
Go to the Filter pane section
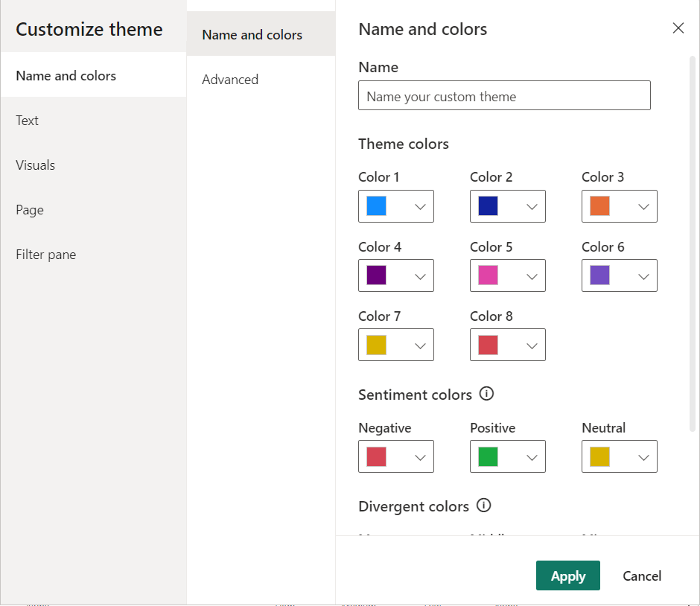click(x=46, y=255)
